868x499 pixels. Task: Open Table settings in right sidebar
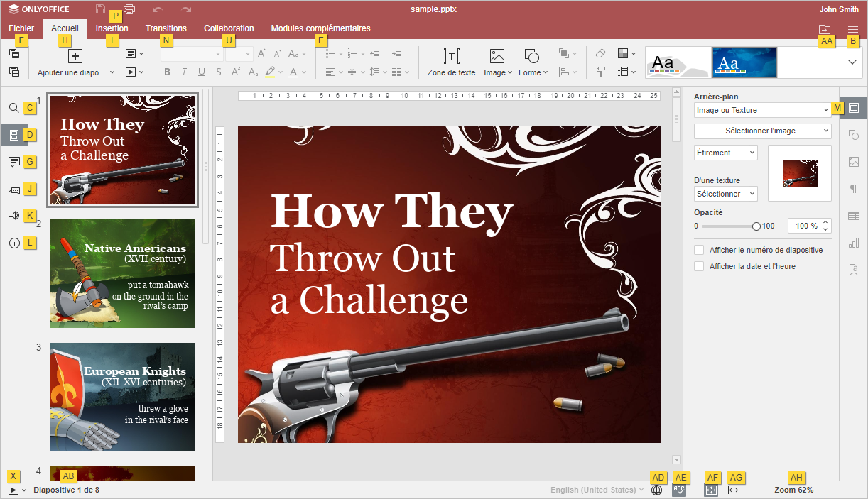coord(854,216)
